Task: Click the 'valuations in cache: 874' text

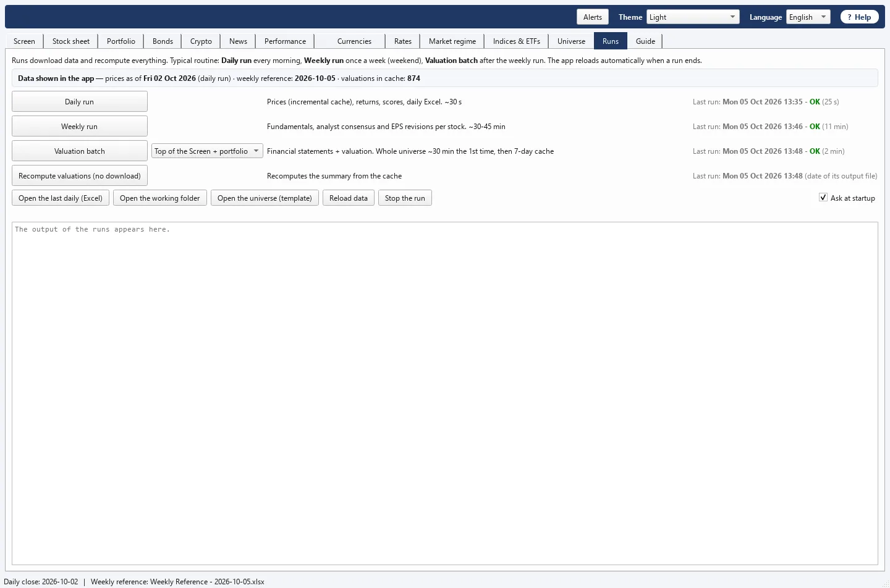Action: [381, 78]
